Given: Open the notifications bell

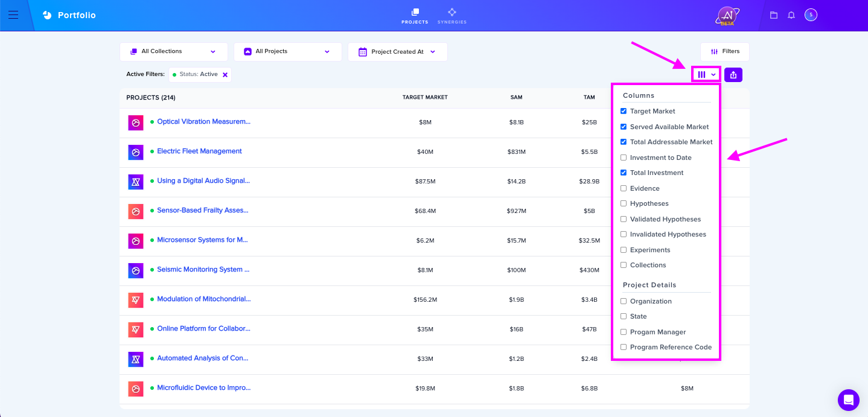Looking at the screenshot, I should [791, 15].
